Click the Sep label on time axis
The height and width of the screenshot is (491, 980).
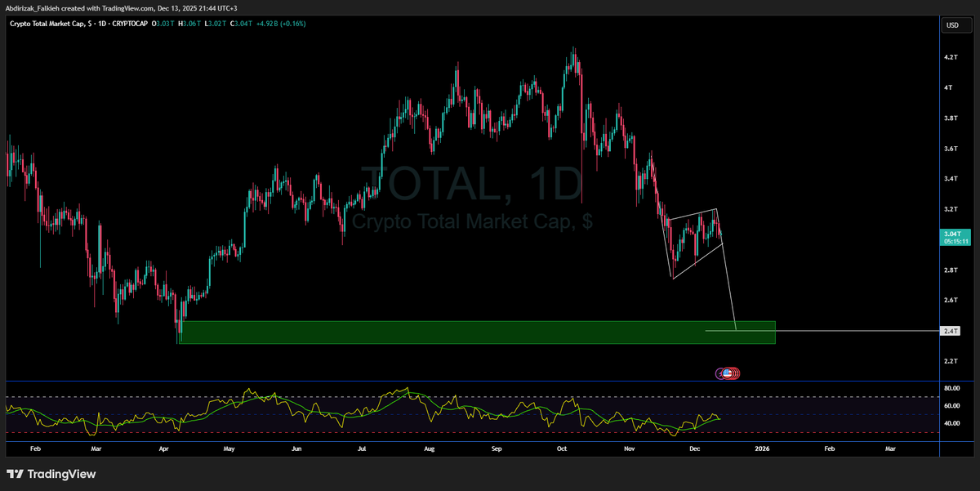(497, 449)
